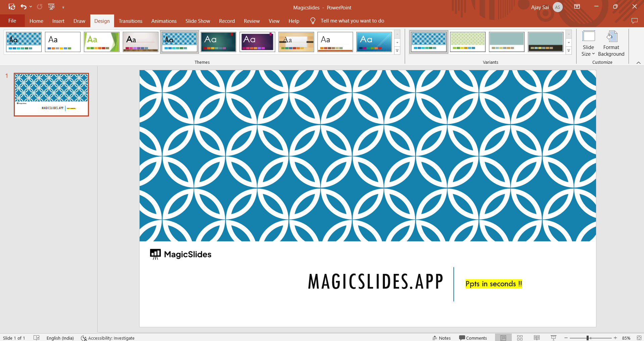
Task: Click the Redo button in Quick Access
Action: (x=40, y=7)
